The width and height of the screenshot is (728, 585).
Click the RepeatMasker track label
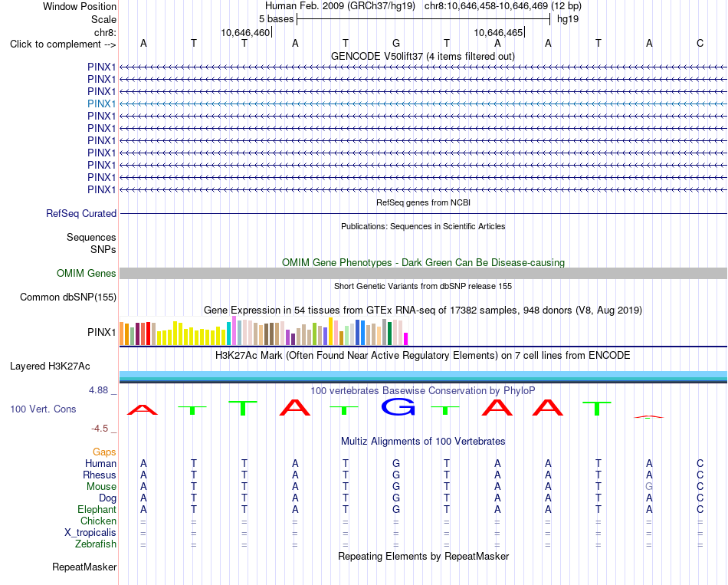(84, 567)
